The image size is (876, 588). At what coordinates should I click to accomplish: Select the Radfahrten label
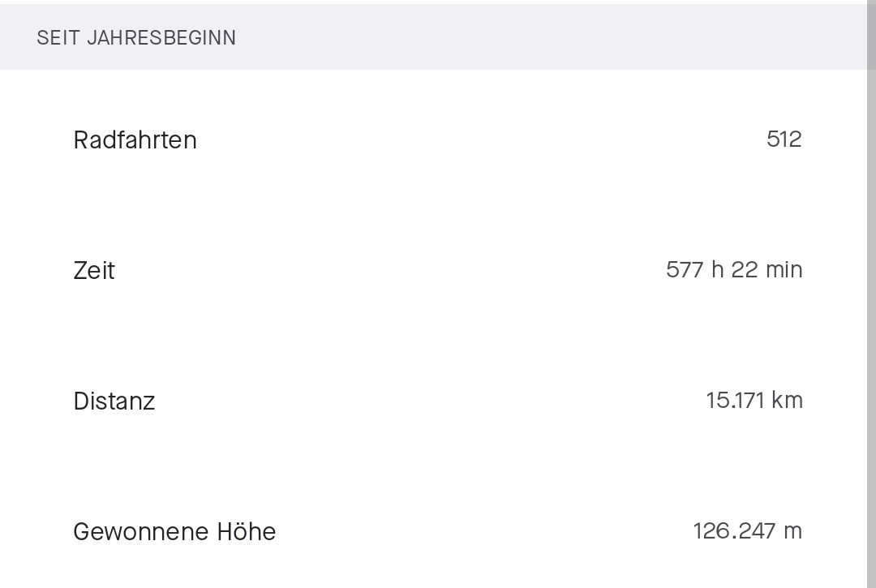[x=135, y=139]
